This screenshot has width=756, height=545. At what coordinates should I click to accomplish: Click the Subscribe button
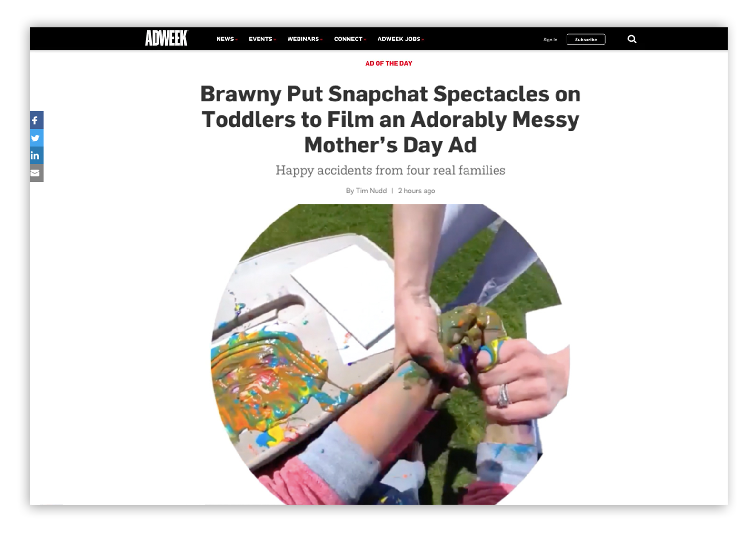pos(586,40)
